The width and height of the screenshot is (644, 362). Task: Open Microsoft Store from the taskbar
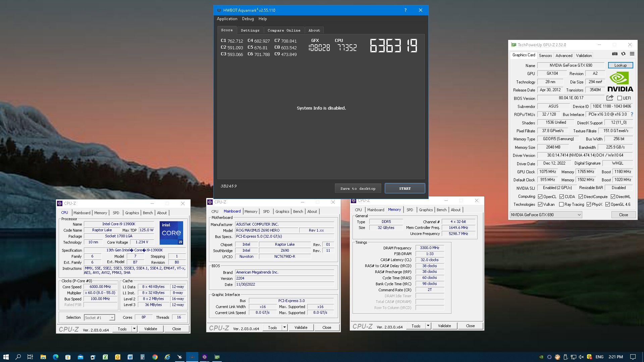[x=68, y=357]
